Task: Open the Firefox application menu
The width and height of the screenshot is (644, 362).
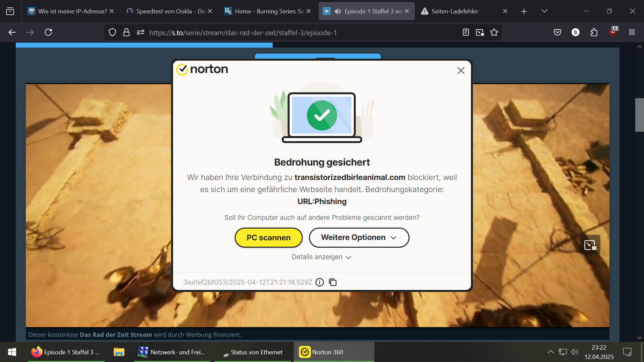Action: point(632,33)
